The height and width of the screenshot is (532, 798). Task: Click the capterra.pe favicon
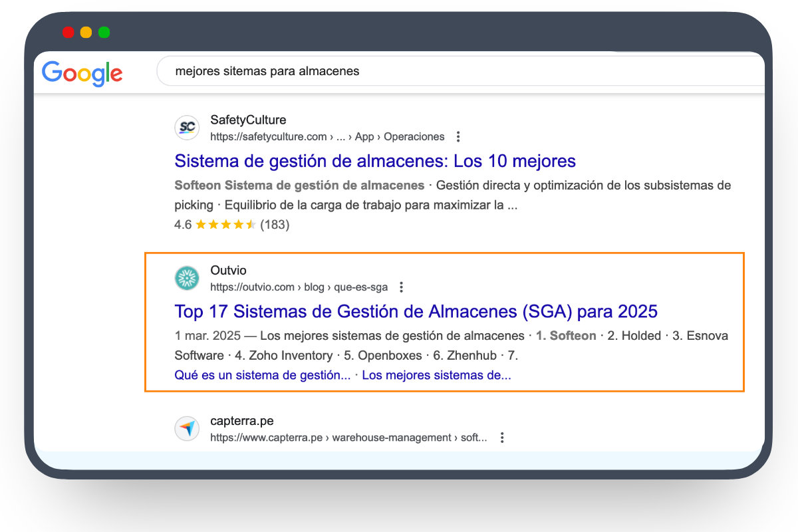point(187,428)
